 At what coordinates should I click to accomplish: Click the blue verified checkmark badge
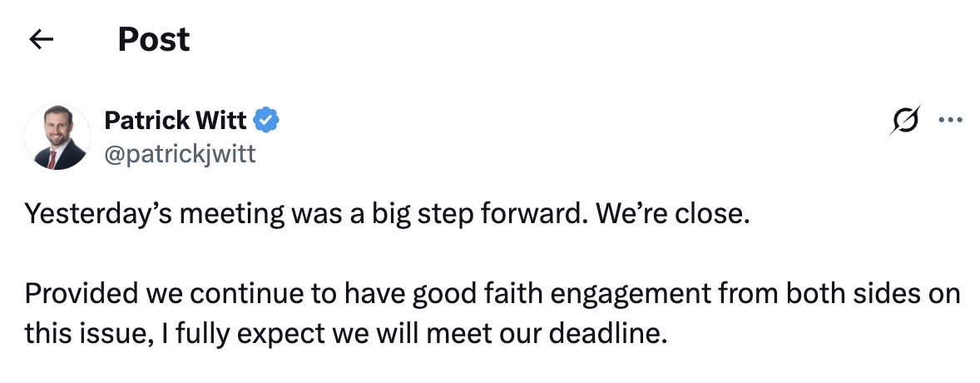pos(266,121)
